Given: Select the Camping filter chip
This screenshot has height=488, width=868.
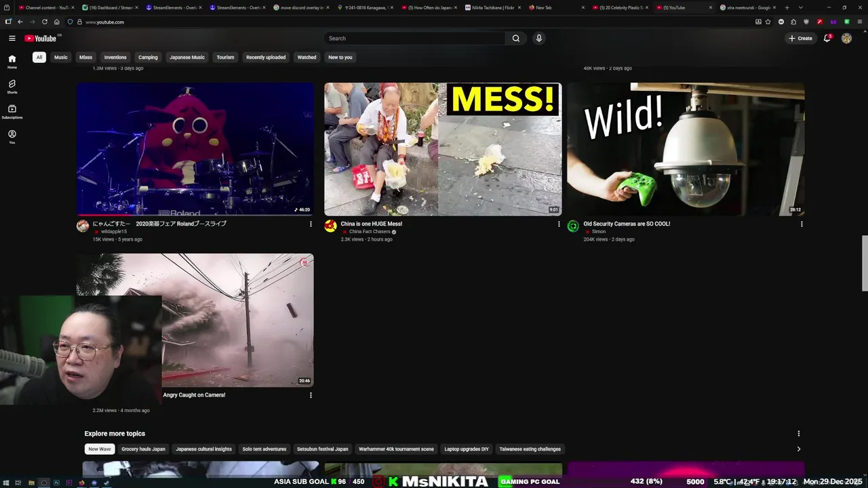Looking at the screenshot, I should click(148, 58).
